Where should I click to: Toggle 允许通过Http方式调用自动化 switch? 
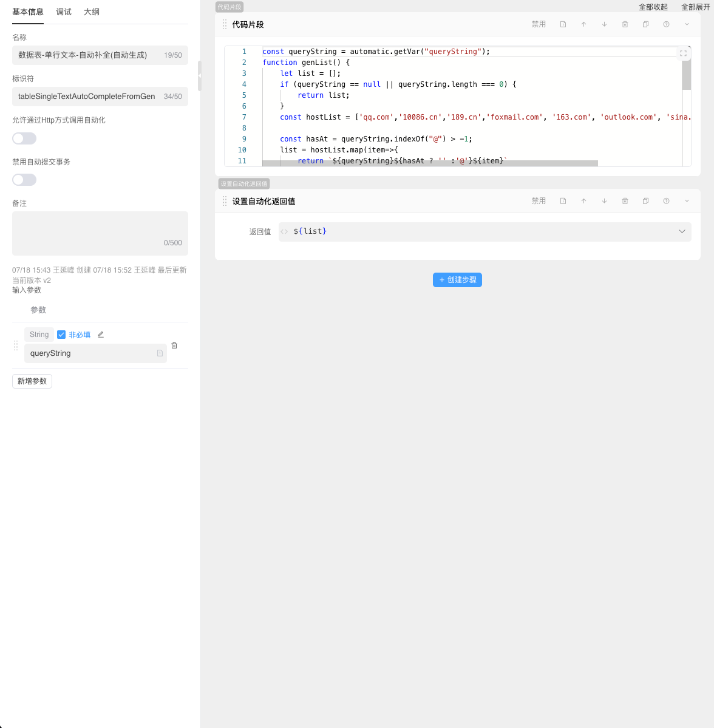pos(24,138)
